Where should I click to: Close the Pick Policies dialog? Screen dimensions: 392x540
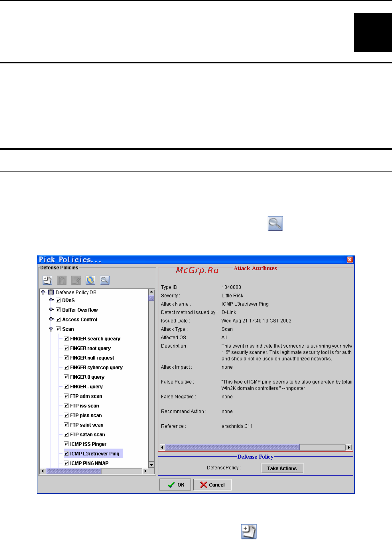pos(350,260)
